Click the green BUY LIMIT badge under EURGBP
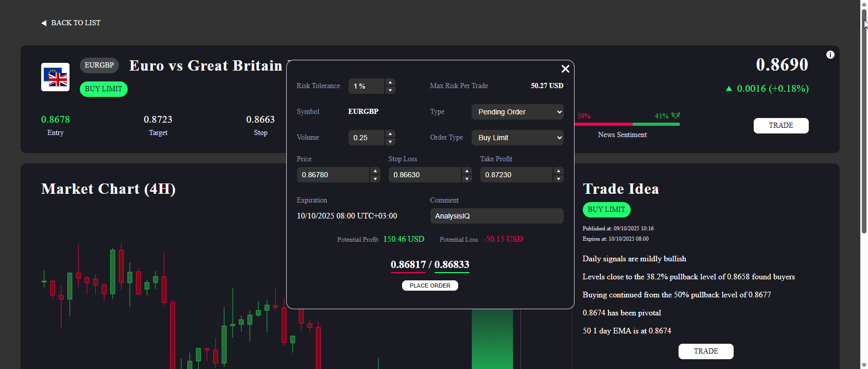This screenshot has height=369, width=868. pos(103,89)
